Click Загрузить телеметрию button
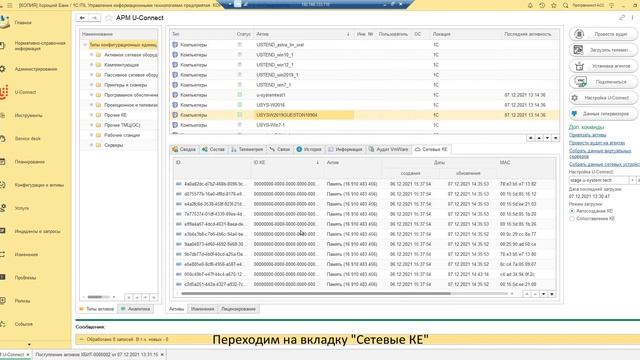640x360 pixels. pyautogui.click(x=603, y=50)
